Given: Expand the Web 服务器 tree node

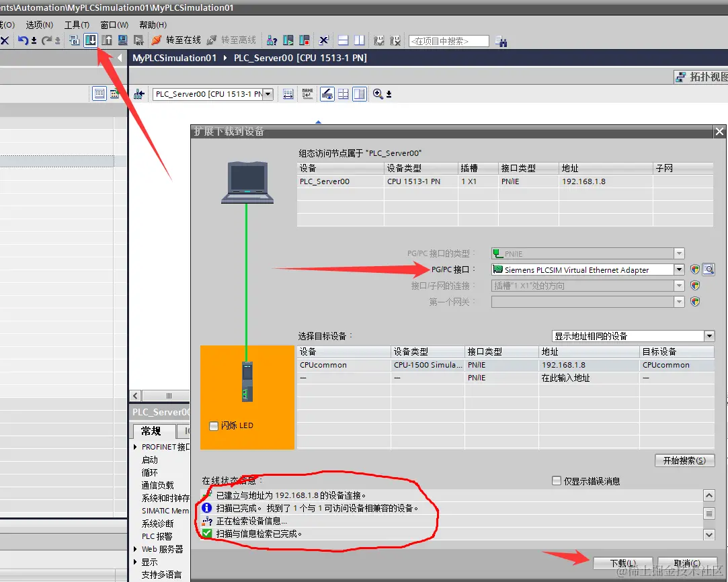Looking at the screenshot, I should tap(135, 549).
